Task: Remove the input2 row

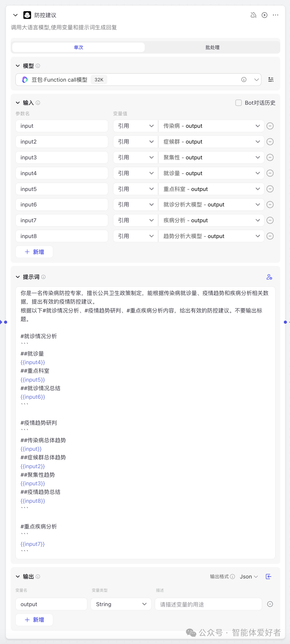Action: point(270,142)
